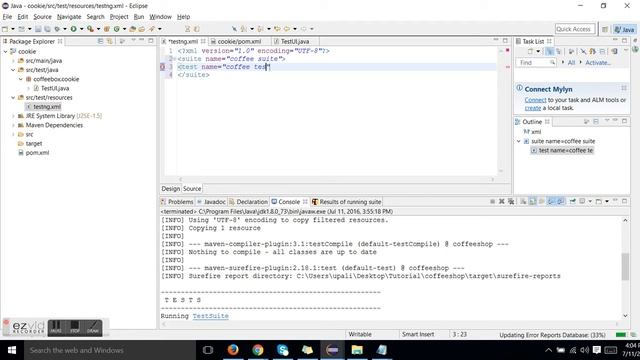Click the Task List Find search icon

(x=552, y=62)
